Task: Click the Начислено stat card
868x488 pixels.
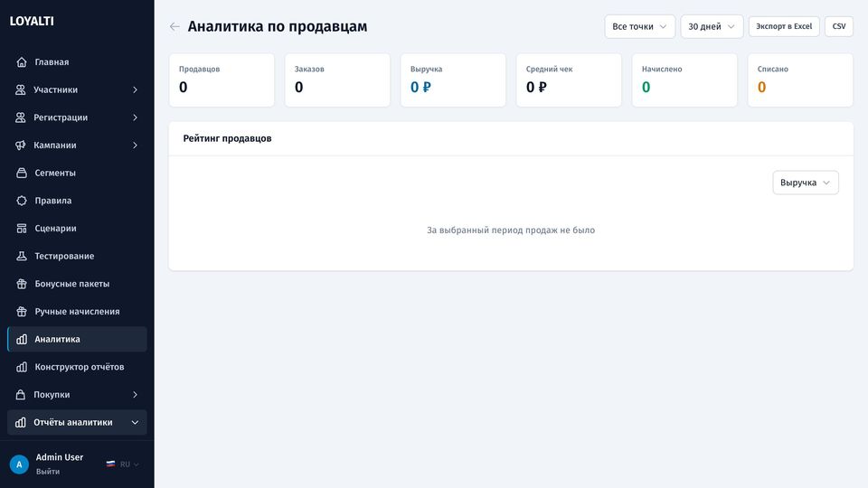Action: [684, 80]
